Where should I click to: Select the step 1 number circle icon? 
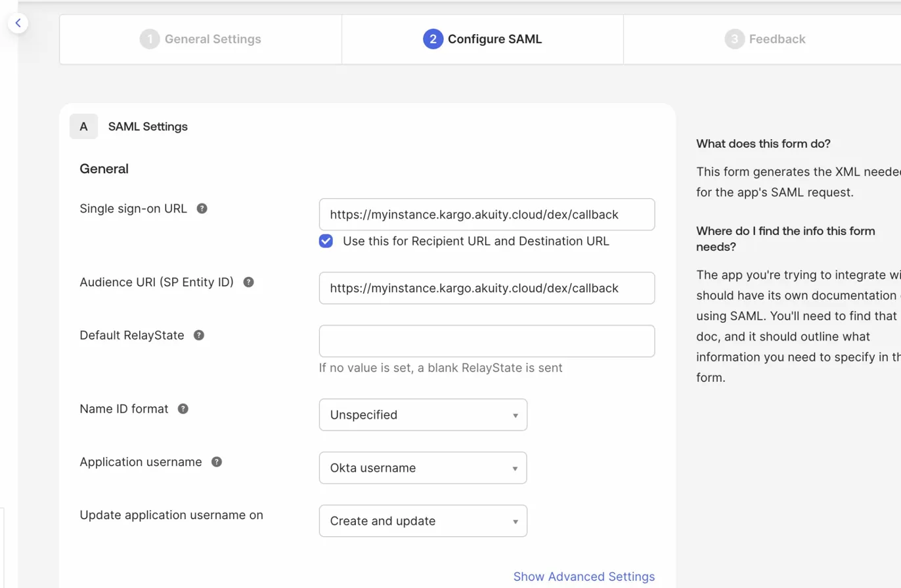point(150,39)
